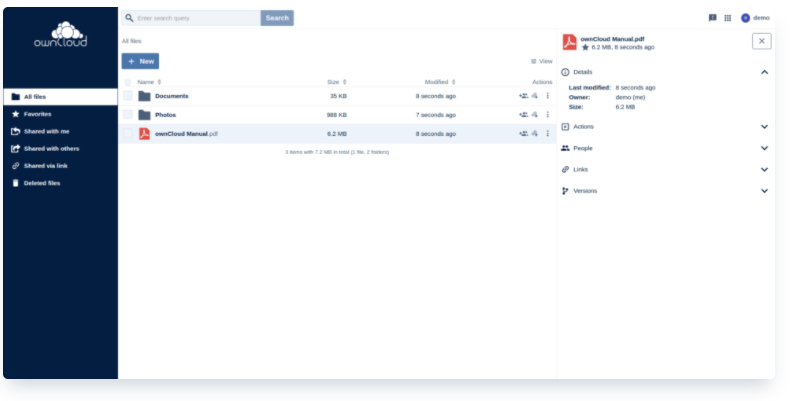Open the application switcher grid icon
The width and height of the screenshot is (793, 401).
pyautogui.click(x=728, y=18)
